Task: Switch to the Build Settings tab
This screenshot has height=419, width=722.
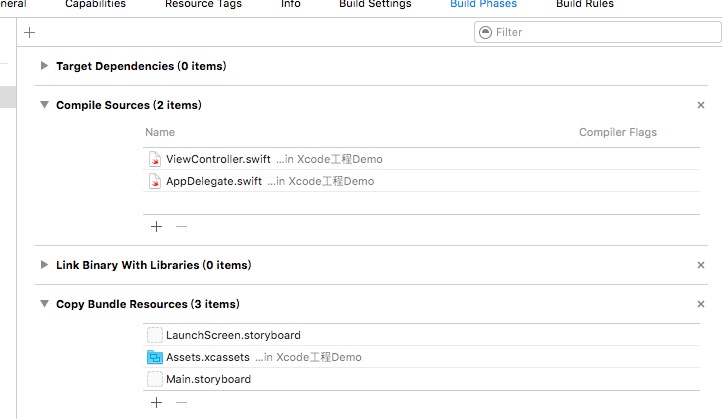Action: click(373, 4)
